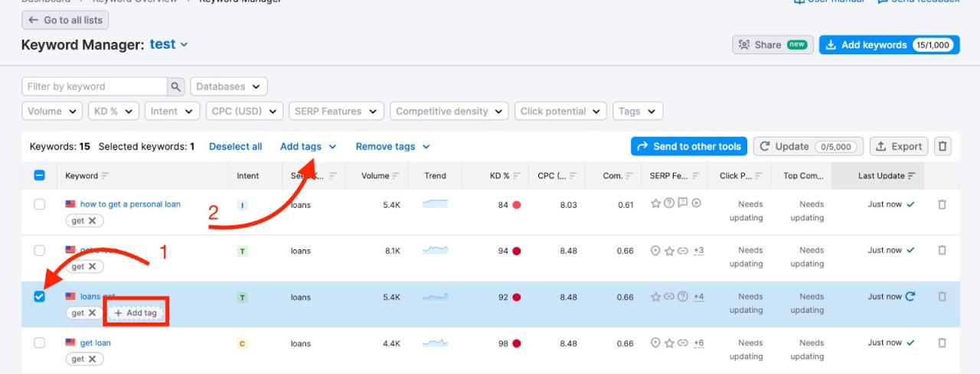Open the Add tags menu
The width and height of the screenshot is (980, 374).
coord(308,146)
